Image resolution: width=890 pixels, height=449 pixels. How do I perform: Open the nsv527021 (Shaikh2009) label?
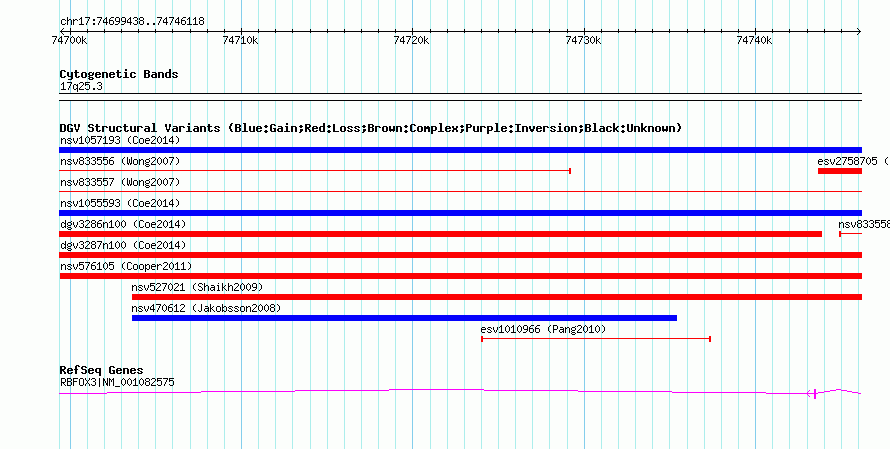click(198, 287)
